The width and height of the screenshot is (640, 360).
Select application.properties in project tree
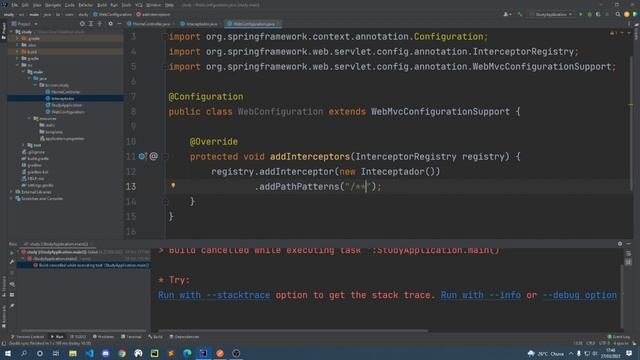62,138
